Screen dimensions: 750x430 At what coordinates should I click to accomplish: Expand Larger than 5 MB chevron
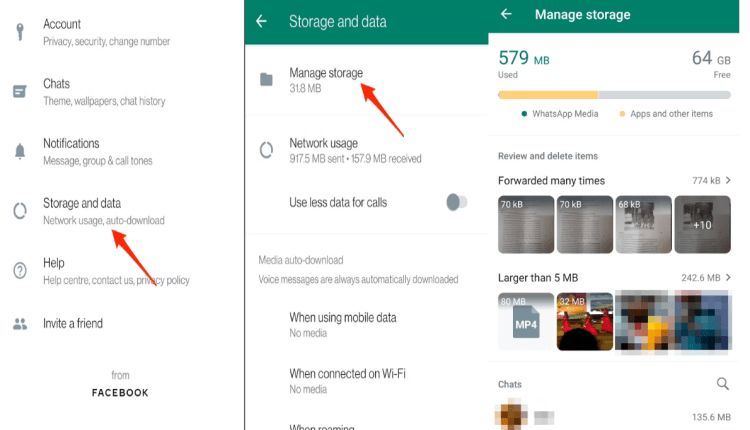(x=728, y=277)
